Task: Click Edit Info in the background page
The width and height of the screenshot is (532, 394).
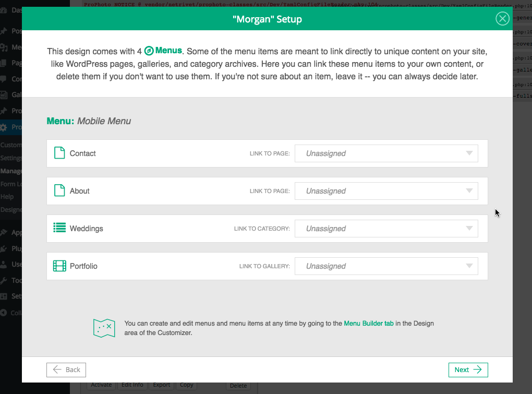Action: coord(132,385)
